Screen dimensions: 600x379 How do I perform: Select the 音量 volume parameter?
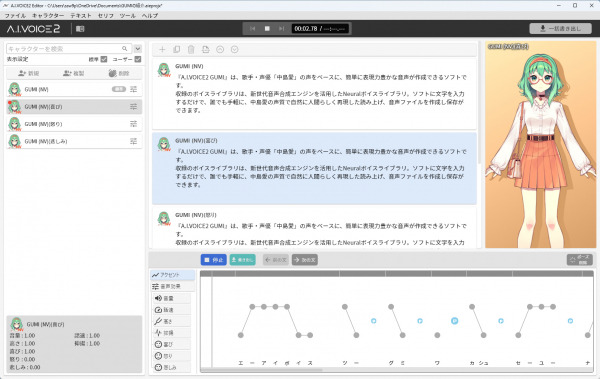(172, 298)
